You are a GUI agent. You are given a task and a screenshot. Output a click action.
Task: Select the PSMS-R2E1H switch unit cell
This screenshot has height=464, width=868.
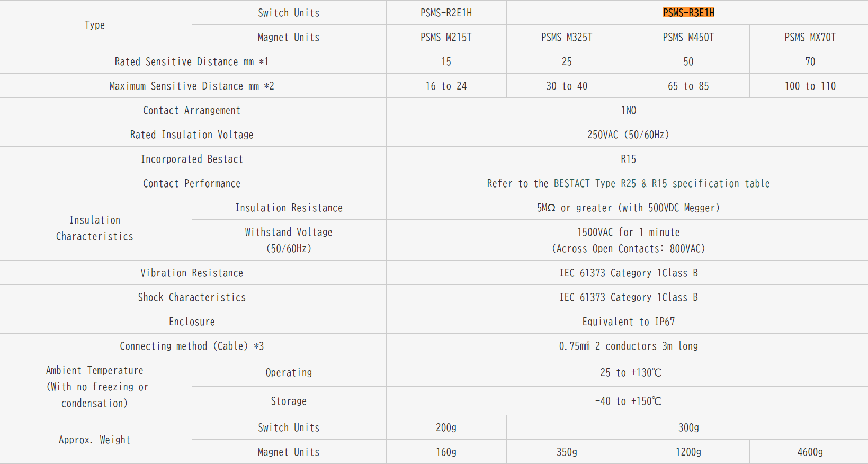[446, 13]
